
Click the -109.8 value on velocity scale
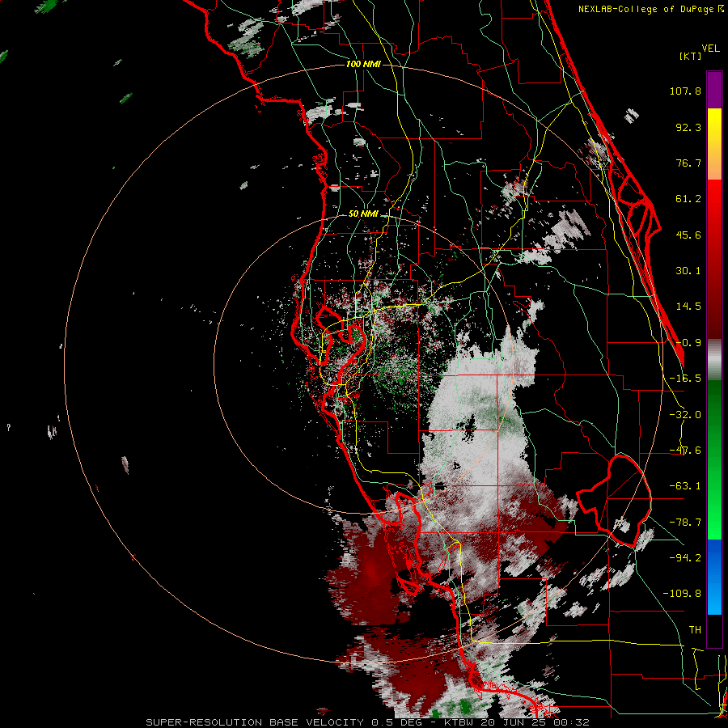click(682, 594)
